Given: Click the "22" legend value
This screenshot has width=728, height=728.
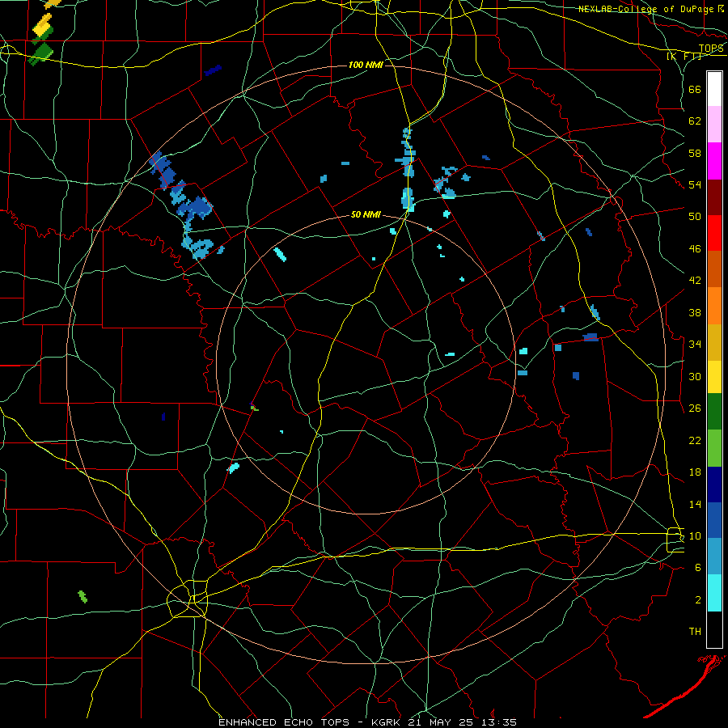Looking at the screenshot, I should [695, 440].
